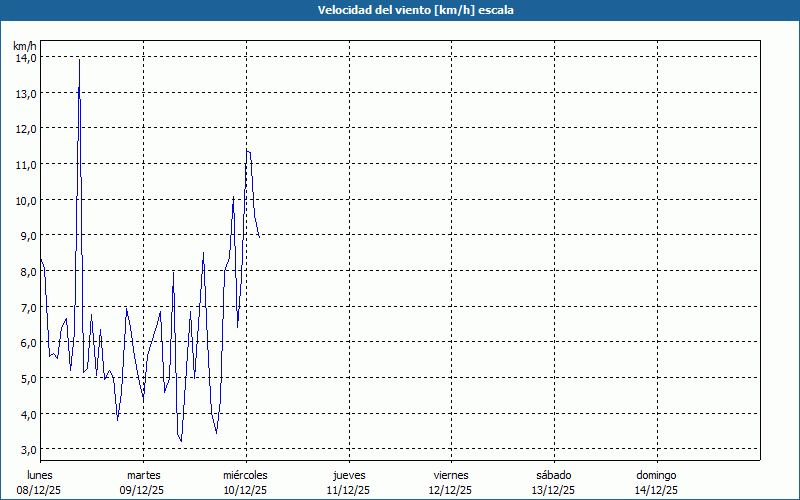This screenshot has height=500, width=800.
Task: Click the 'miércoles' day label
Action: [245, 475]
